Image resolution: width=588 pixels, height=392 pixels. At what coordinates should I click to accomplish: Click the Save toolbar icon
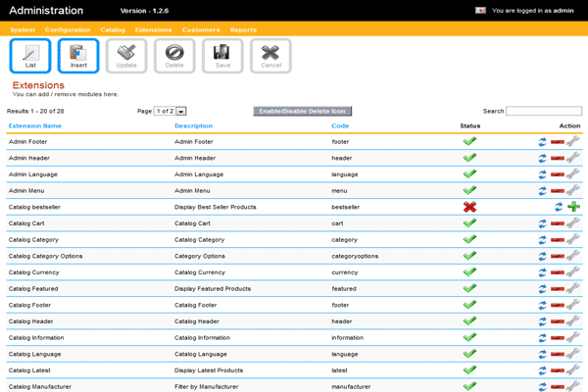(222, 56)
